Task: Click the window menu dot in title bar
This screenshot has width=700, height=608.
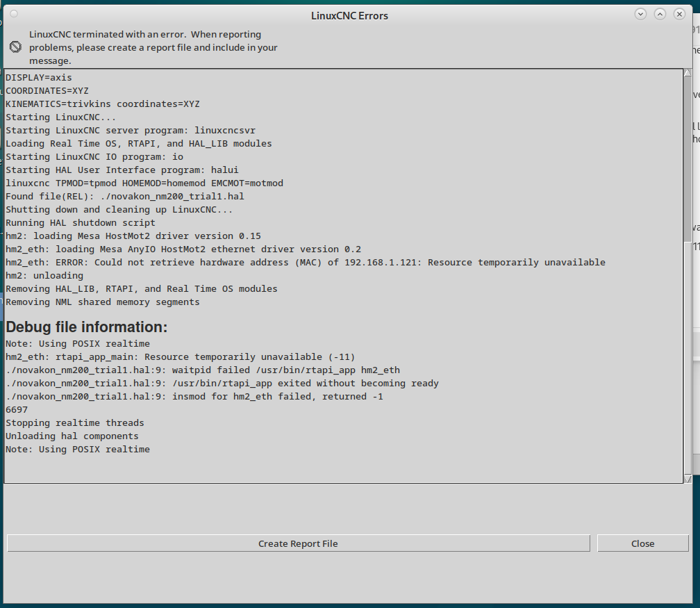Action: point(14,14)
